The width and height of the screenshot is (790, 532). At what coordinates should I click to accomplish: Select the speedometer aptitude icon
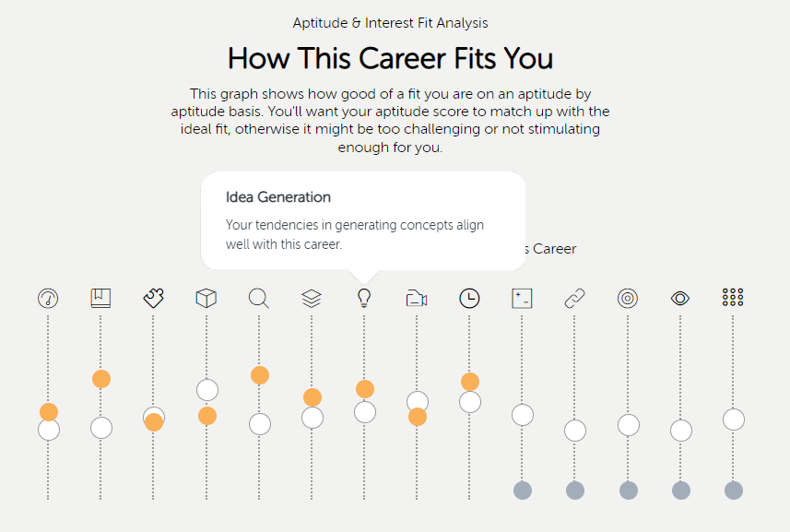coord(48,297)
